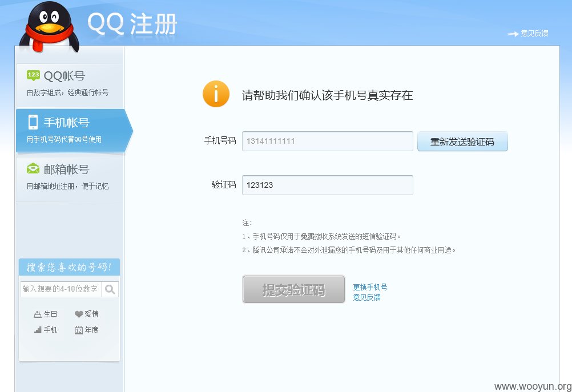
Task: Submit with the 提交验证码 button
Action: (x=293, y=289)
